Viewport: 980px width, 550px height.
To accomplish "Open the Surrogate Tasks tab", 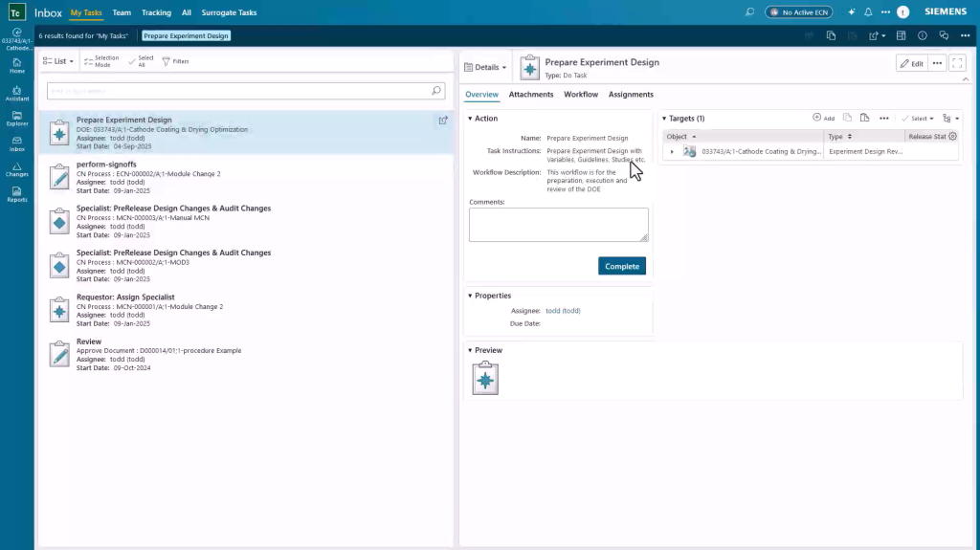I will click(229, 12).
